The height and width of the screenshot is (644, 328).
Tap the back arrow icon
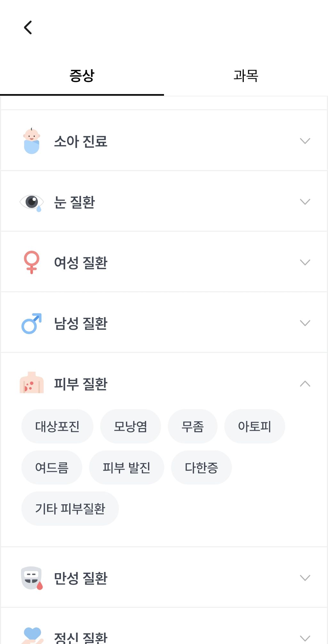[x=28, y=28]
